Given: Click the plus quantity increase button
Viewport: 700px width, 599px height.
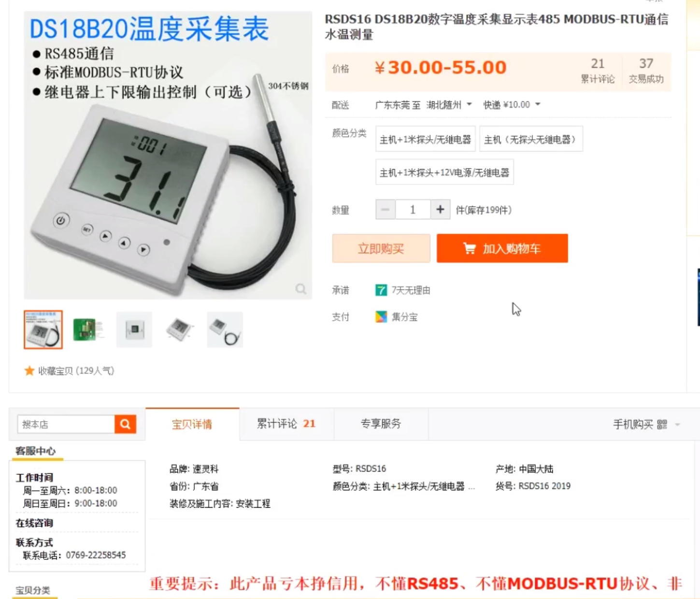Looking at the screenshot, I should tap(440, 210).
